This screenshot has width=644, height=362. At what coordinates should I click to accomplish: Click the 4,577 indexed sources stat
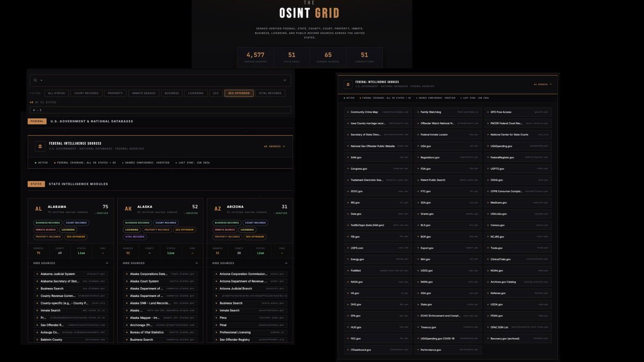(x=255, y=57)
